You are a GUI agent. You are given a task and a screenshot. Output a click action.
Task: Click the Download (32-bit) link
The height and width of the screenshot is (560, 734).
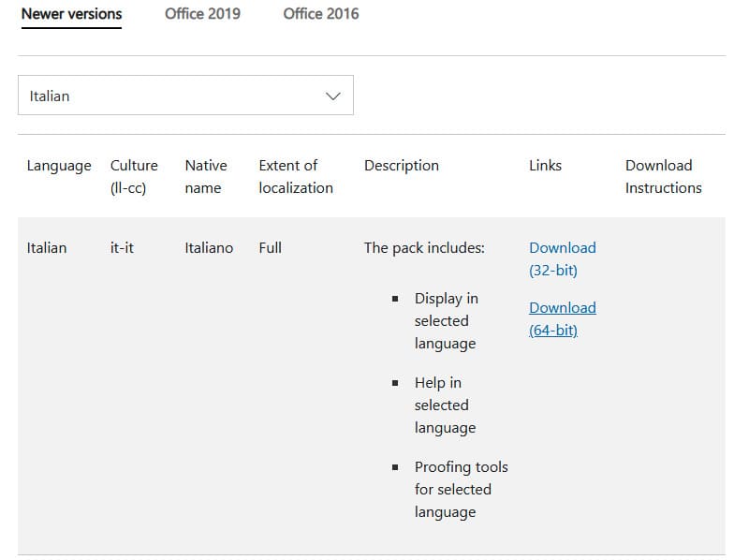click(562, 258)
